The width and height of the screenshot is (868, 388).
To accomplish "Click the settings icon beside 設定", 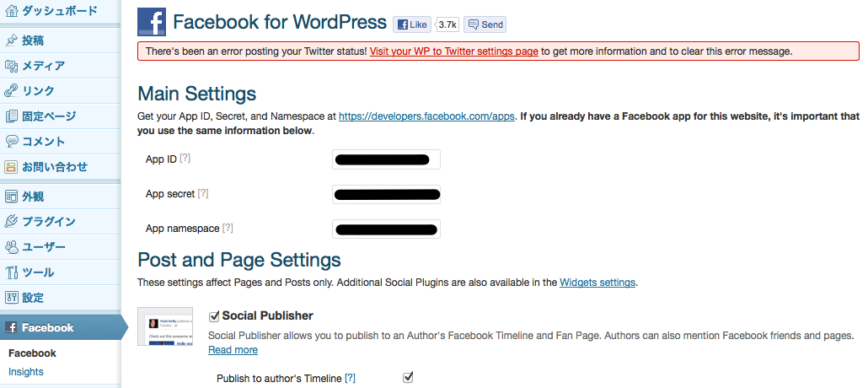I will coord(12,298).
